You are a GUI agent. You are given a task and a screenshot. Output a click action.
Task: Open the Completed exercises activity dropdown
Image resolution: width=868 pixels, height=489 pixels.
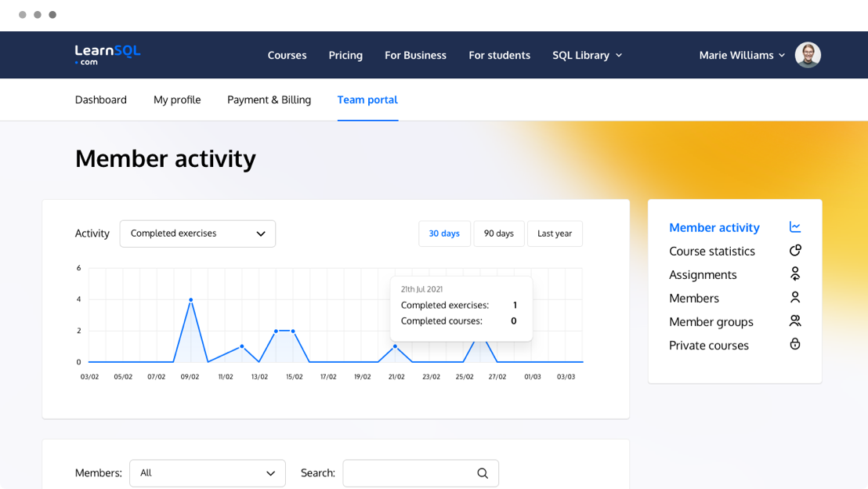pyautogui.click(x=197, y=234)
